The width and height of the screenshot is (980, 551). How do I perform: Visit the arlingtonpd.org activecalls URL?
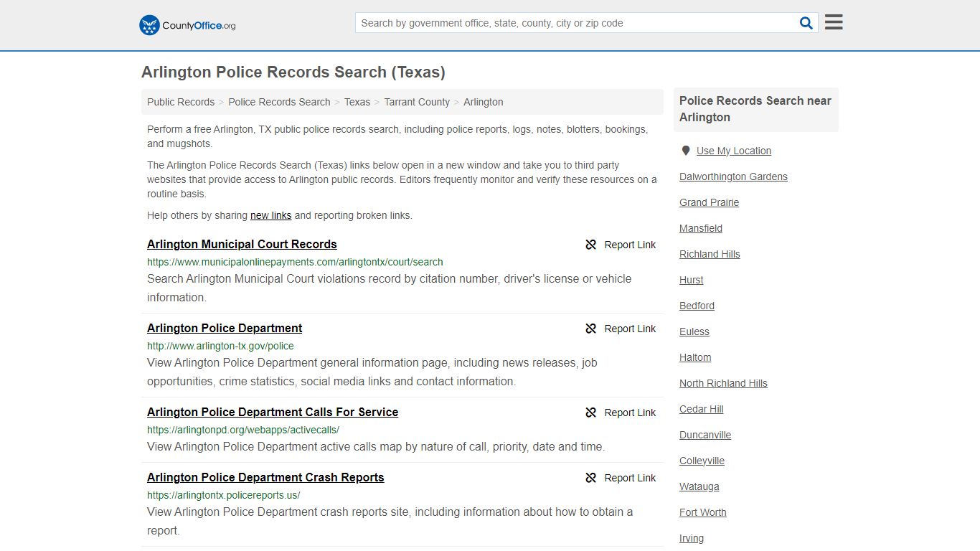pyautogui.click(x=243, y=430)
